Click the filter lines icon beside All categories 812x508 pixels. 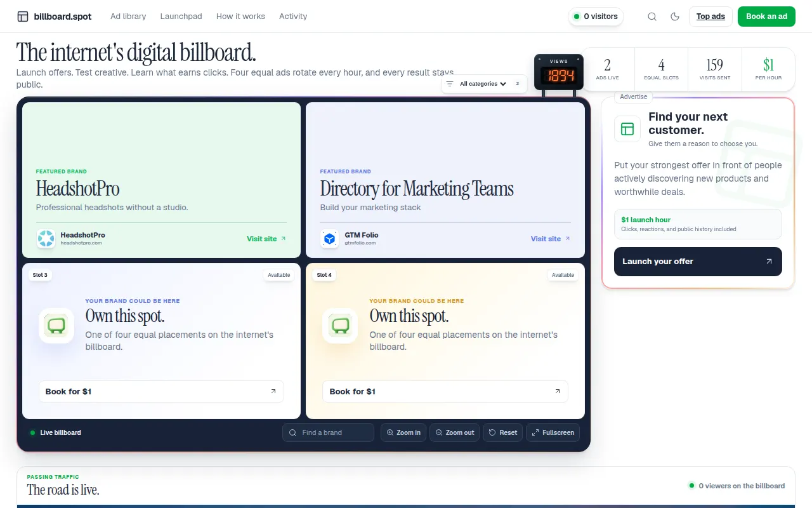[x=450, y=84]
